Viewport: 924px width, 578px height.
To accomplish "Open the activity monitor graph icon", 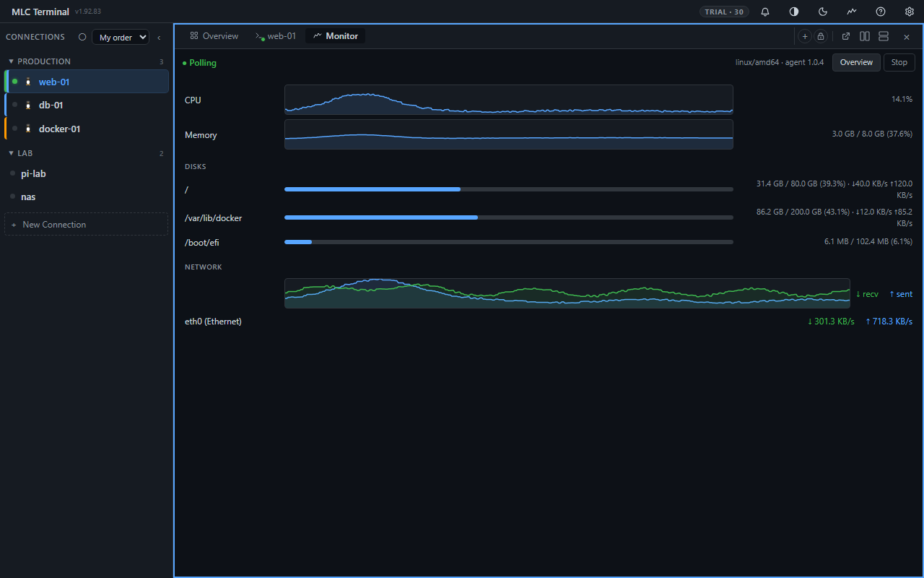I will tap(852, 12).
